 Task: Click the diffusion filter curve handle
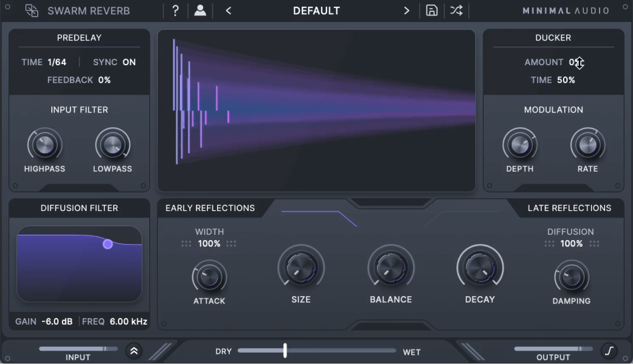click(107, 244)
